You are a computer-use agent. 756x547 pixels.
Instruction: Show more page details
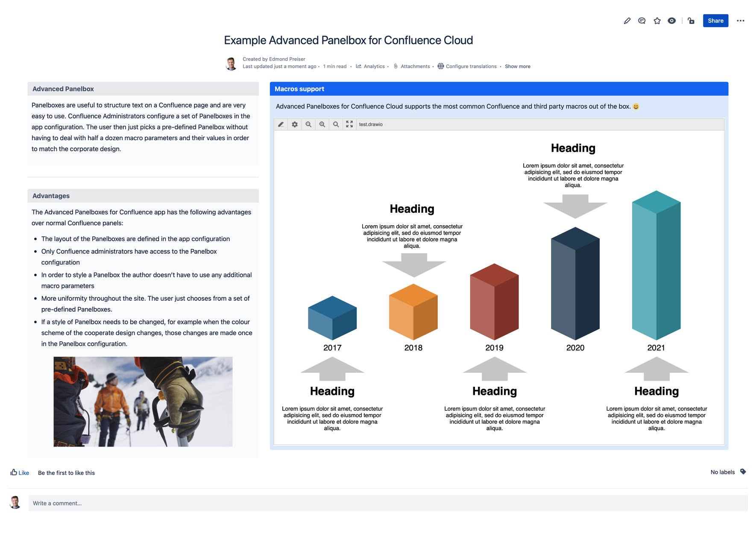click(x=517, y=66)
